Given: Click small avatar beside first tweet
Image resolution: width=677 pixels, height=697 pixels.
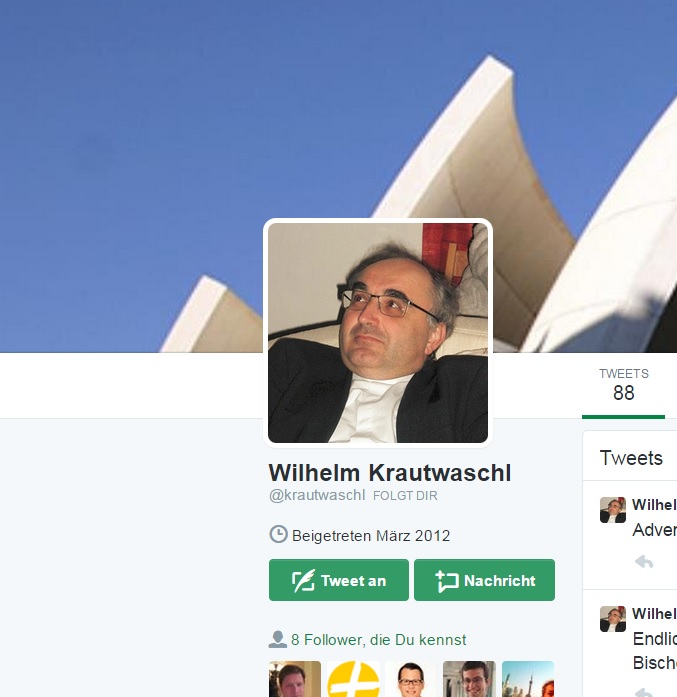Looking at the screenshot, I should 613,510.
